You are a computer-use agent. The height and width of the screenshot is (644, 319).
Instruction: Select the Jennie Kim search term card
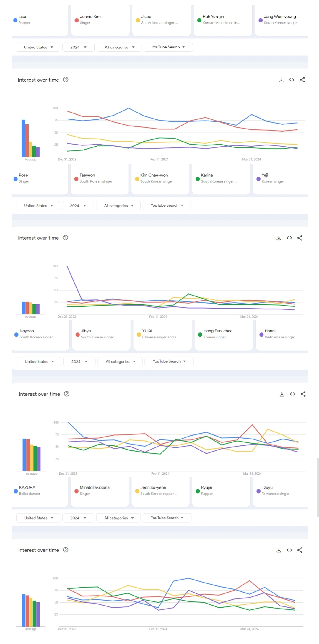tap(100, 20)
